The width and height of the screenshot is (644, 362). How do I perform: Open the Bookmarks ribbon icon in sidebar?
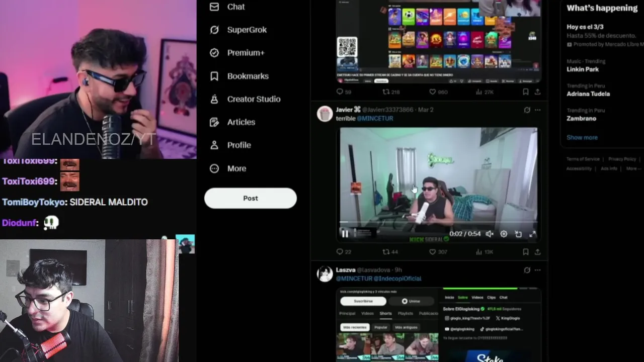point(214,76)
